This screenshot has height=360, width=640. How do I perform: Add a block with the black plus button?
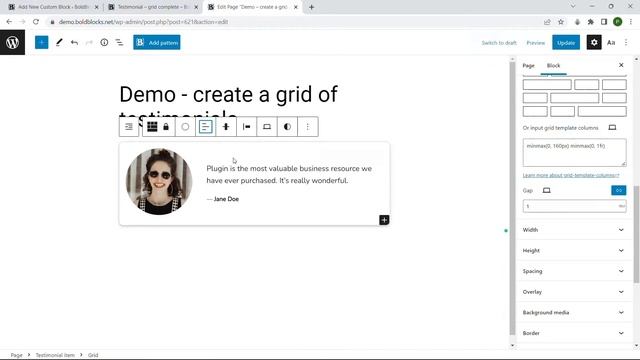click(384, 220)
